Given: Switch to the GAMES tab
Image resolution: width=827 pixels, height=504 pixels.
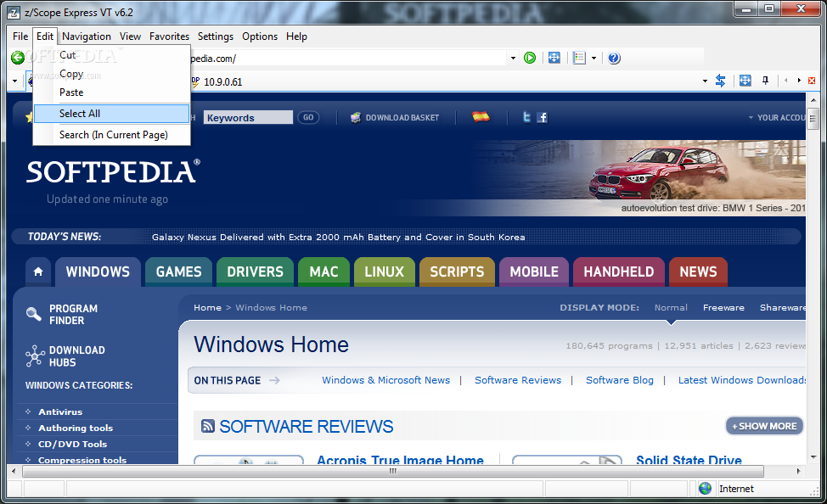Looking at the screenshot, I should (179, 272).
